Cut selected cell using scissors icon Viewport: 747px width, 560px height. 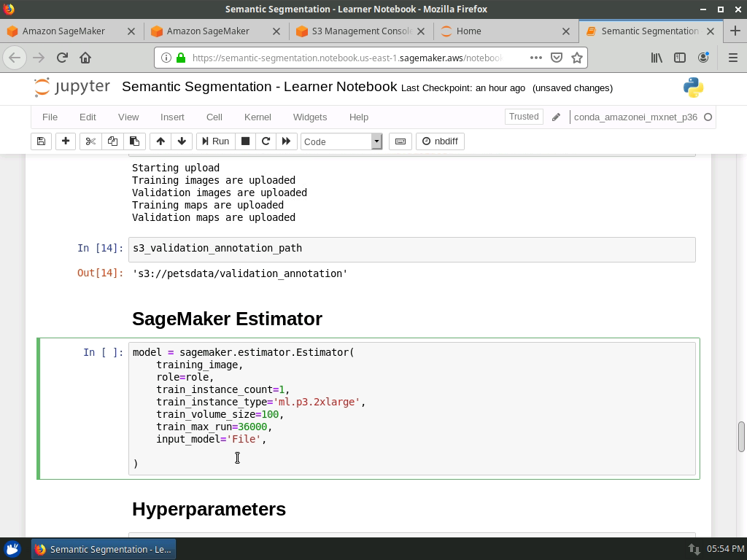(90, 141)
